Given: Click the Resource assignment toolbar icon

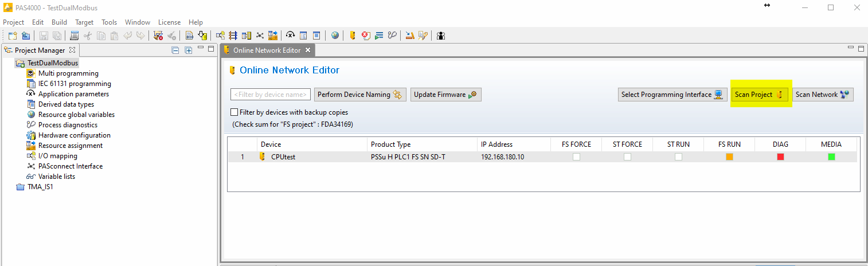Looking at the screenshot, I should tap(273, 36).
